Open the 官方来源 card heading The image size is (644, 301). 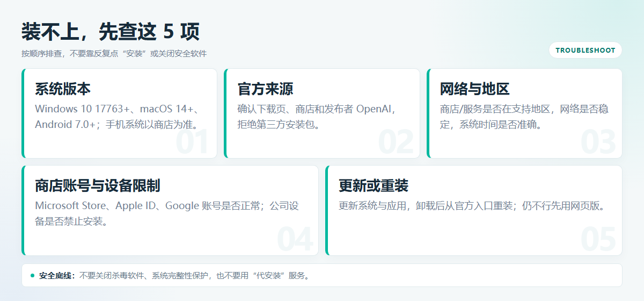pos(265,89)
